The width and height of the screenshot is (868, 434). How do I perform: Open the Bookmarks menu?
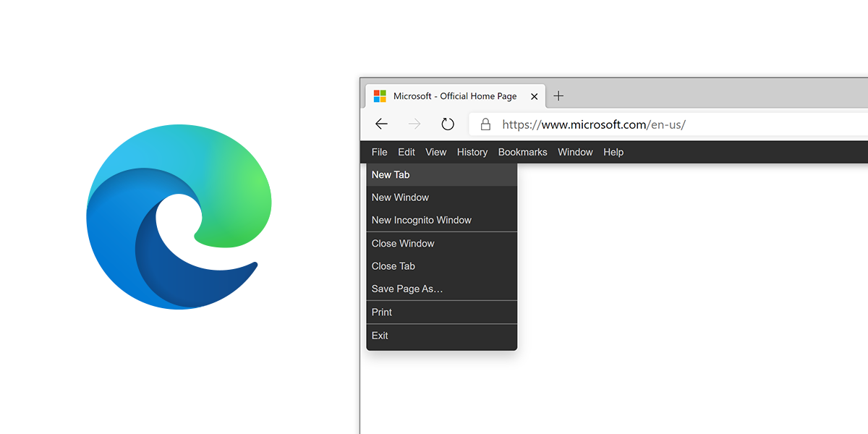click(522, 152)
